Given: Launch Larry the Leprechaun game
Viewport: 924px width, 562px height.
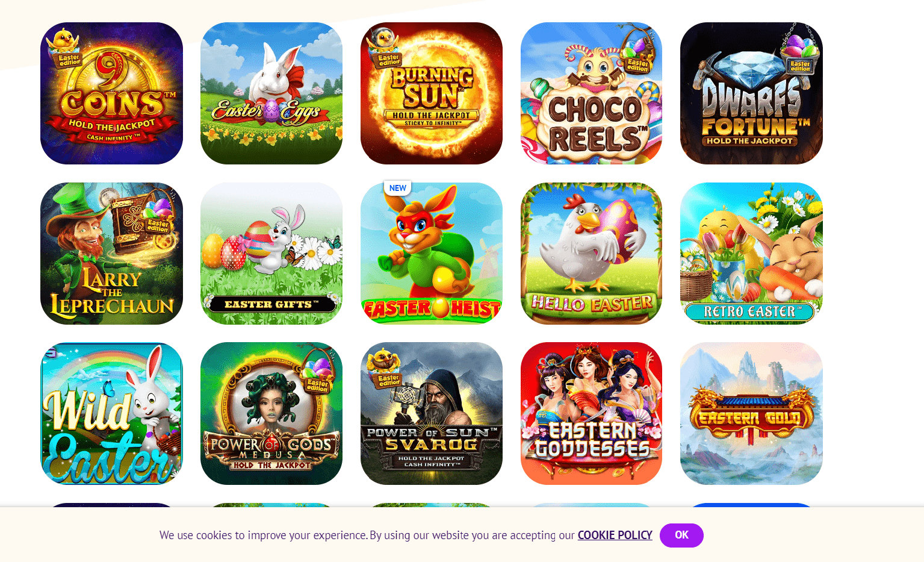Looking at the screenshot, I should tap(111, 254).
